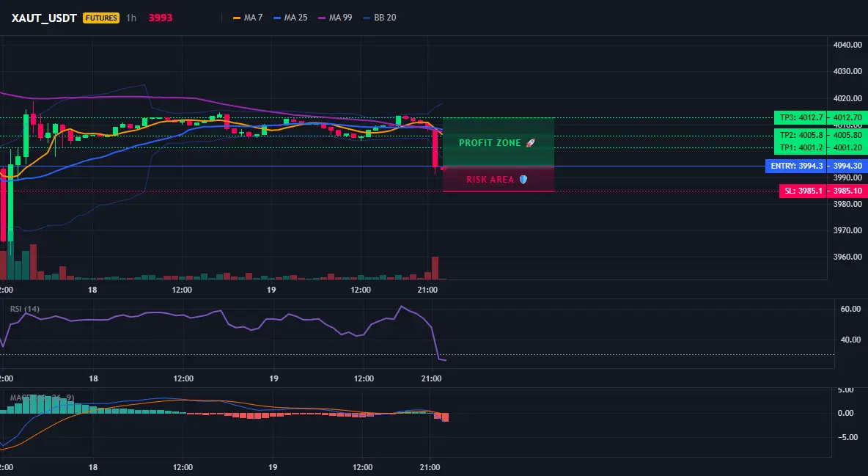The image size is (868, 476).
Task: Click the green PROFIT ZONE box
Action: 499,142
